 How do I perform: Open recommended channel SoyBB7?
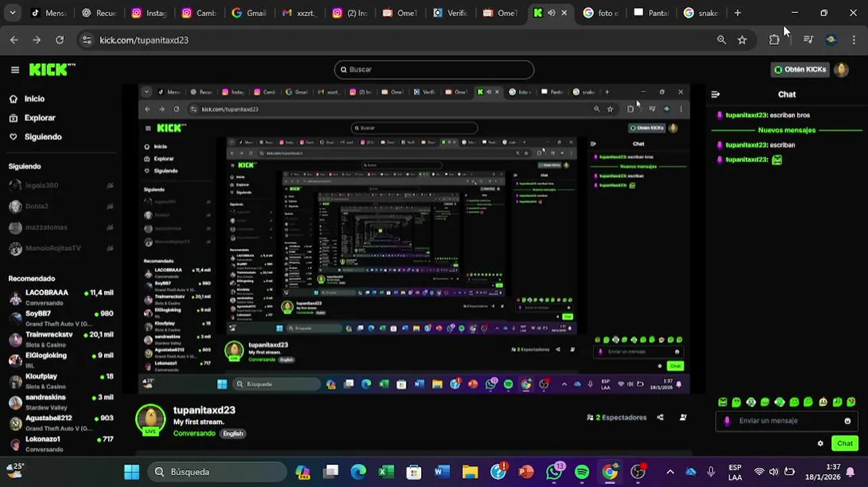pos(61,319)
